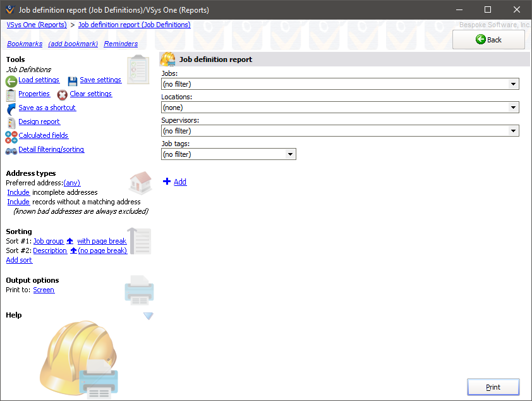
Task: Click the house icon beside Address types
Action: click(140, 182)
